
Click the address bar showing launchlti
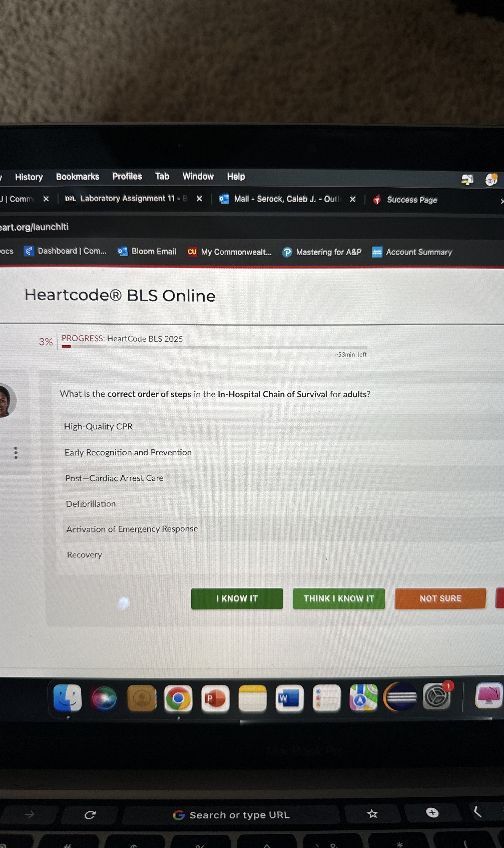[34, 227]
